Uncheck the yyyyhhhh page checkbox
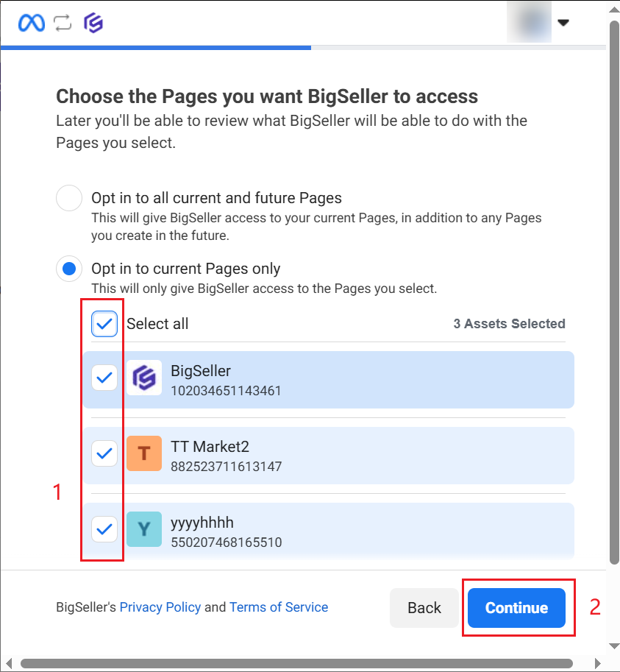The height and width of the screenshot is (672, 620). (x=104, y=529)
